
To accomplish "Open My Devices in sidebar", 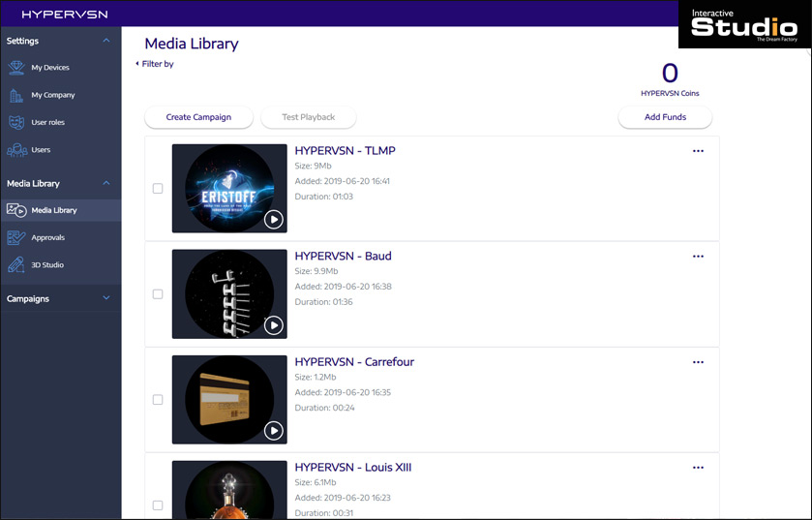I will 61,68.
